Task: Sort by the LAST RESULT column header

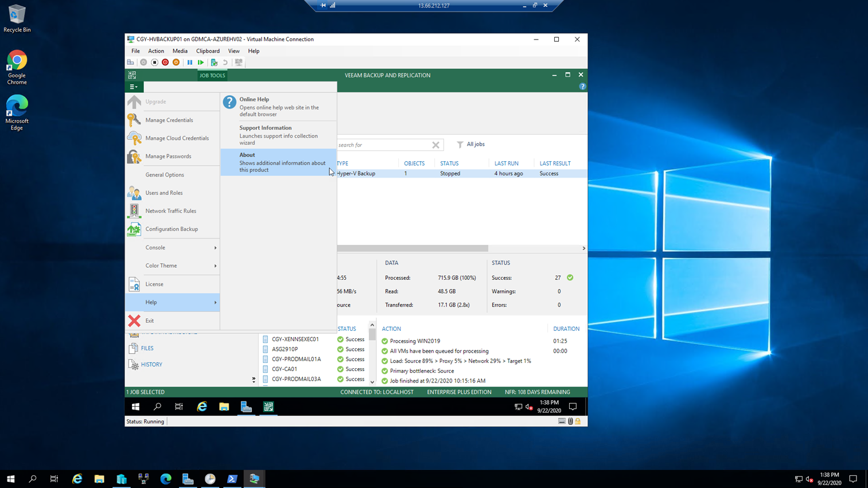Action: point(555,163)
